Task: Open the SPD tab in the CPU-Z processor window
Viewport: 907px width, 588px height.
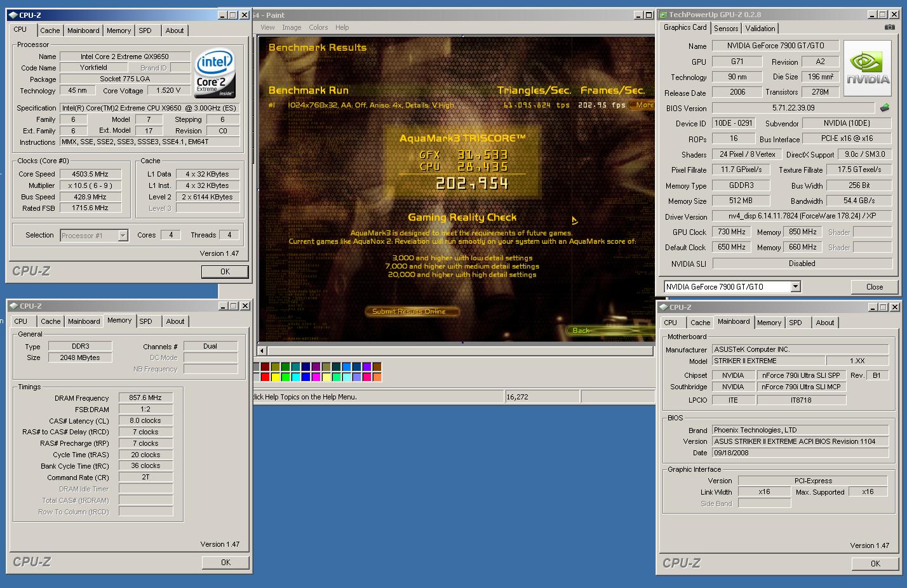Action: [x=145, y=30]
